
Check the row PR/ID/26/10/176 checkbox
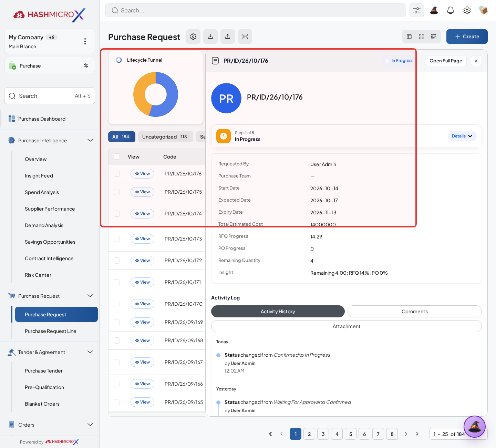[x=117, y=174]
